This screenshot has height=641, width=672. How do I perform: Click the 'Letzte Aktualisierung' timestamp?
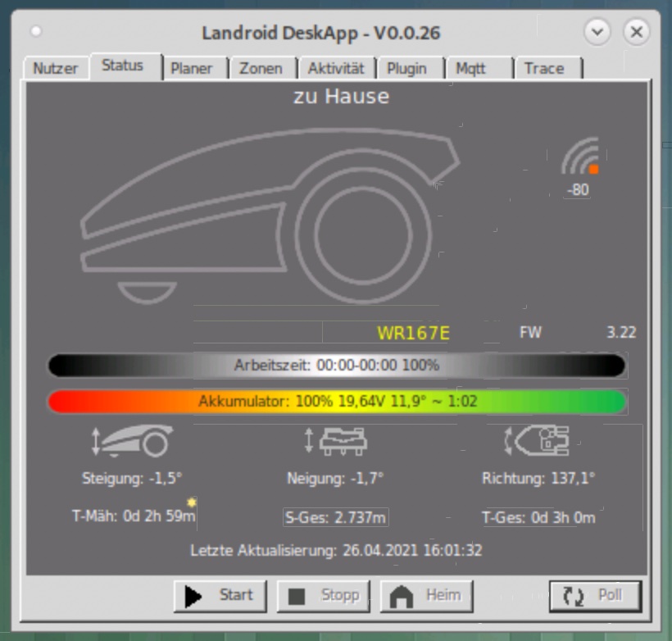pyautogui.click(x=337, y=551)
